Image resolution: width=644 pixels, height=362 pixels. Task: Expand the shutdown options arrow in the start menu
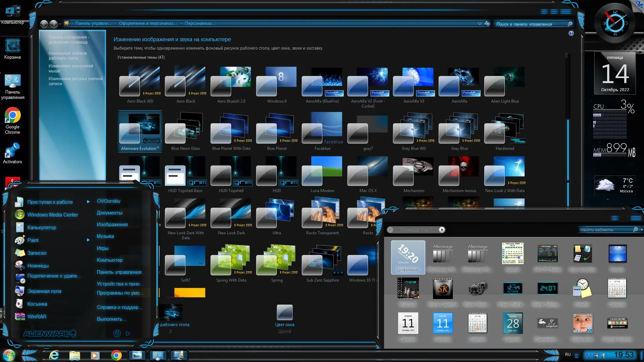point(128,333)
